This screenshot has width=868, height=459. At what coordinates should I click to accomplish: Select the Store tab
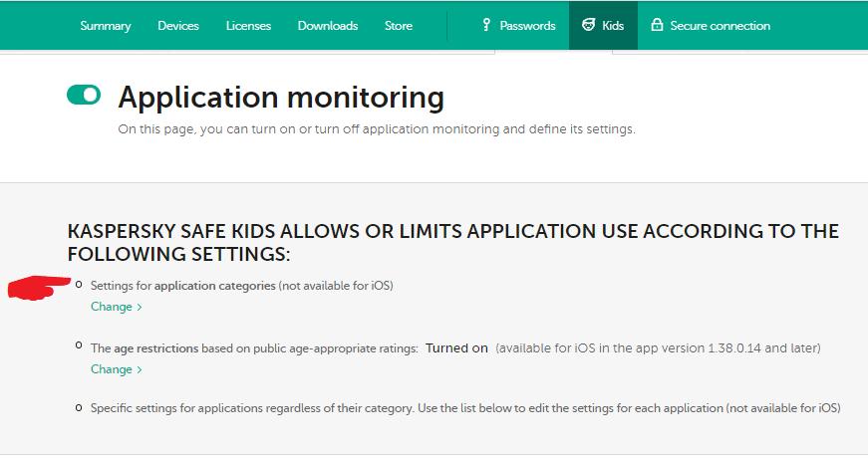pyautogui.click(x=399, y=26)
